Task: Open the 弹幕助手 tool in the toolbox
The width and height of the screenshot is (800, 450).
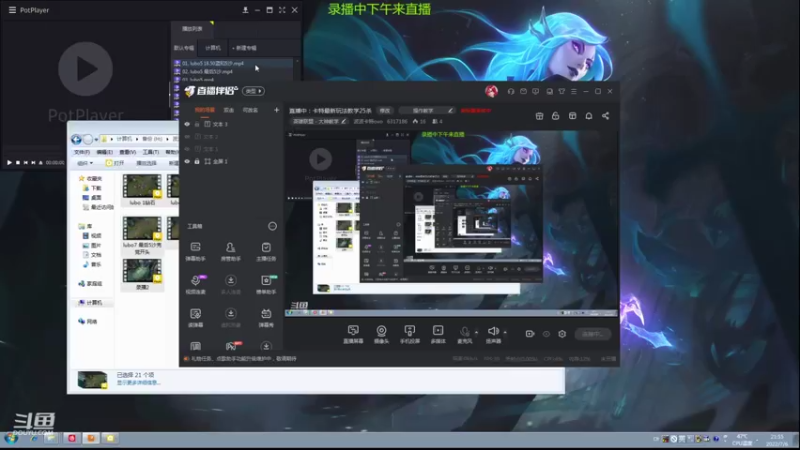Action: [195, 252]
